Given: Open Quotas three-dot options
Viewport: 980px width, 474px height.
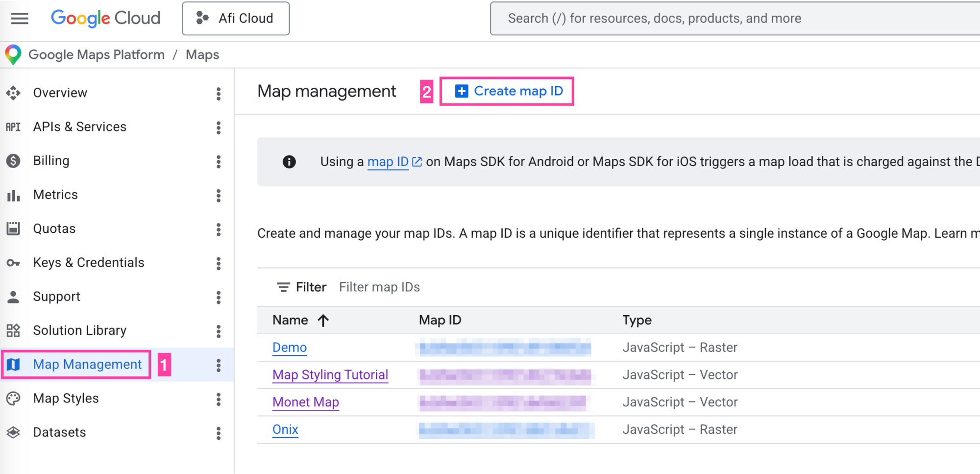Looking at the screenshot, I should 219,229.
